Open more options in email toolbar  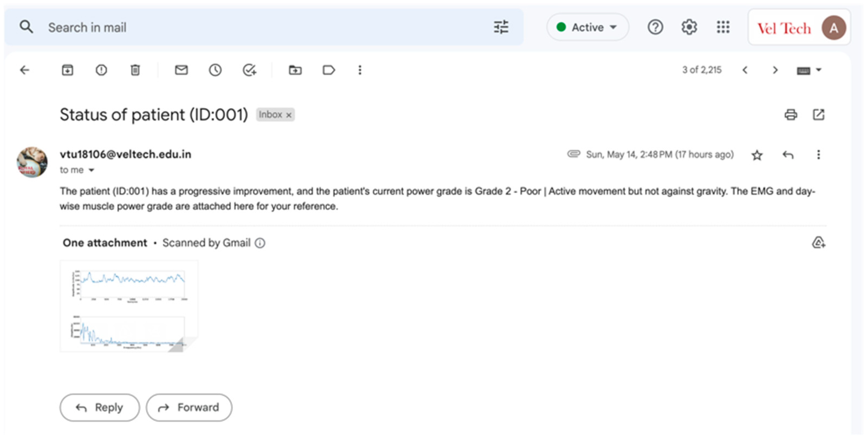point(360,70)
